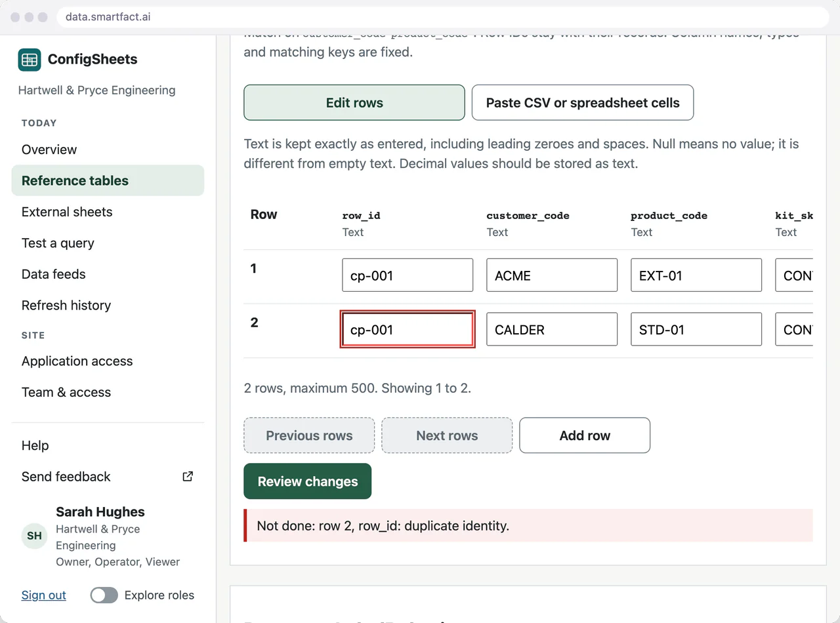Click row 2 kit_sku field
Image resolution: width=840 pixels, height=623 pixels.
794,329
